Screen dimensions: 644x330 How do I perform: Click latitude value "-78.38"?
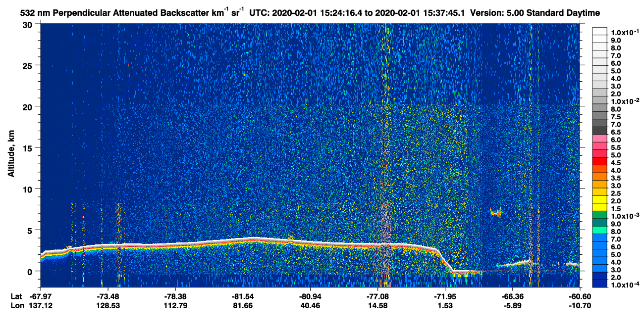pos(176,296)
